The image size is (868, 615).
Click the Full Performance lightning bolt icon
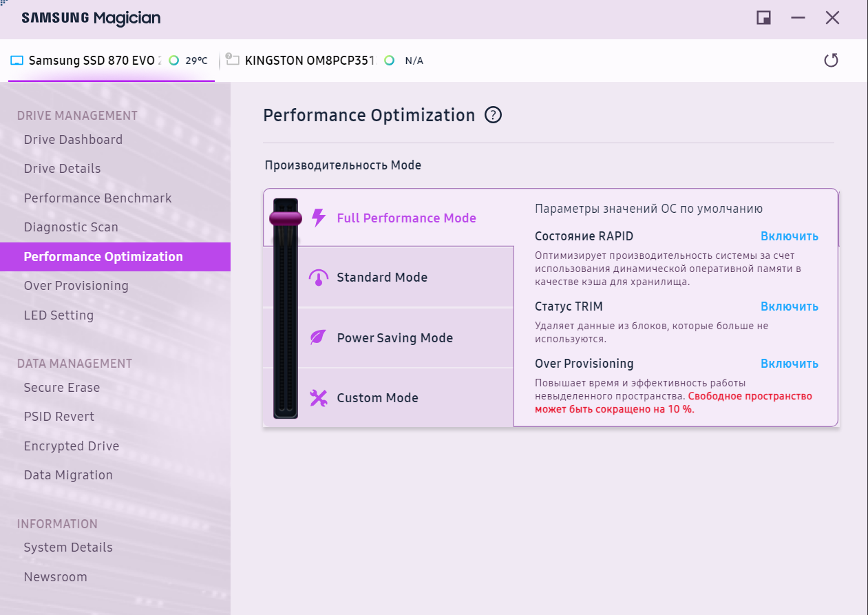[x=318, y=218]
